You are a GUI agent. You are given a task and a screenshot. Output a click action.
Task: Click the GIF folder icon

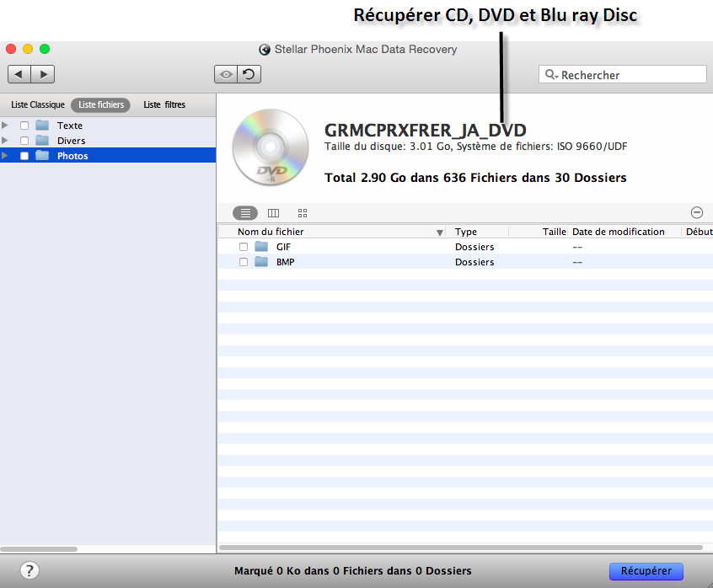pos(261,246)
